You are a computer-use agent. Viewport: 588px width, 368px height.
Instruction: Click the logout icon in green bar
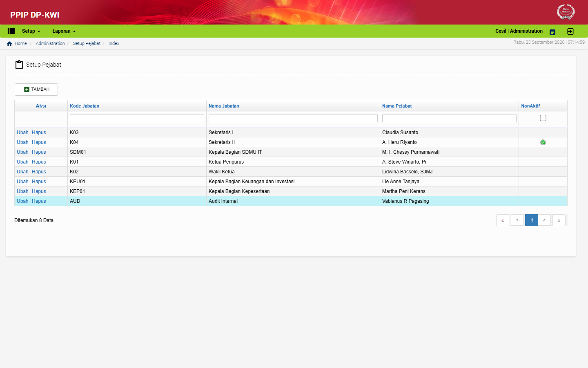pyautogui.click(x=570, y=31)
